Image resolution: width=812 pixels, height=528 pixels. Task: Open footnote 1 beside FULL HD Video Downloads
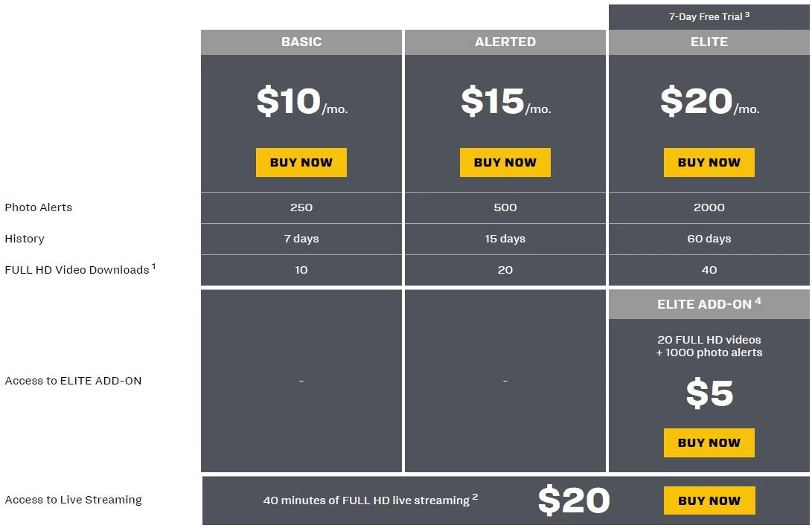(x=154, y=266)
